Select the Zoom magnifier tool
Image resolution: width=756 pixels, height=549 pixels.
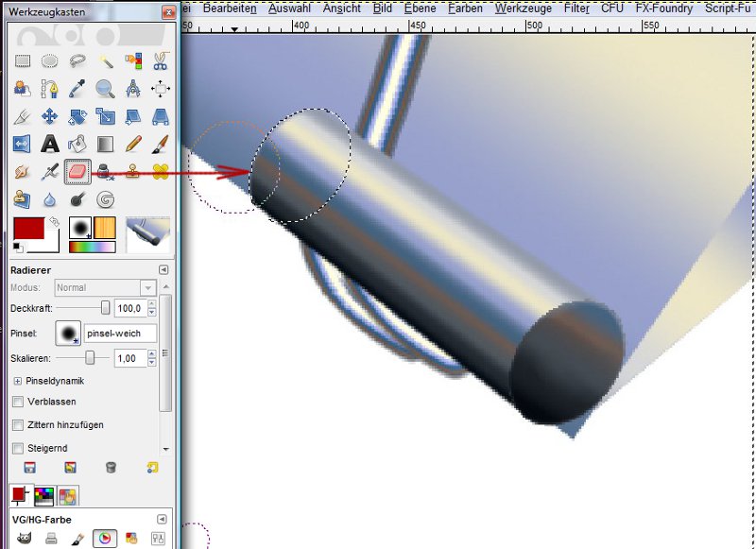(x=105, y=89)
